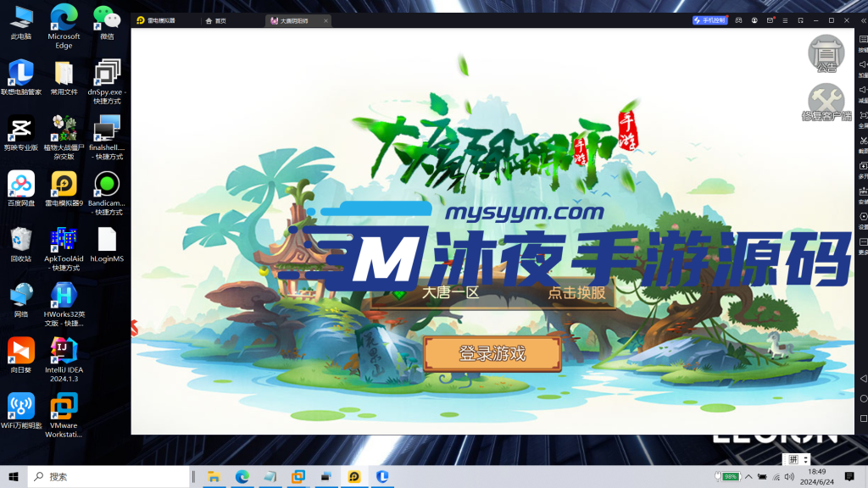Toggle the Chinese input indicator in the taskbar
The image size is (868, 488).
[x=794, y=460]
